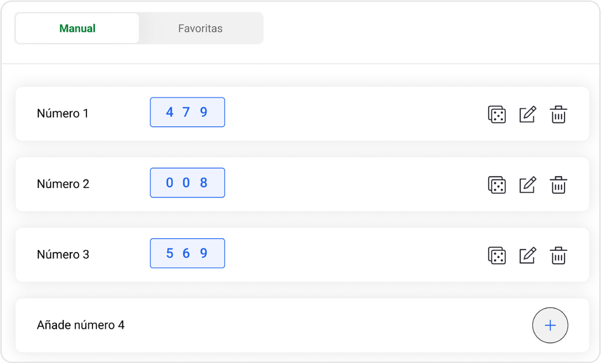Click the Número 1 label
Viewport: 601px width, 364px height.
click(63, 114)
